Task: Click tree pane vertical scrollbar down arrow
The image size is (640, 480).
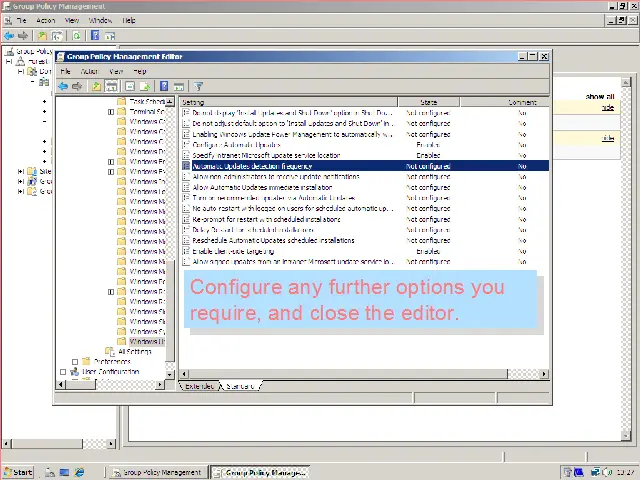Action: click(170, 374)
